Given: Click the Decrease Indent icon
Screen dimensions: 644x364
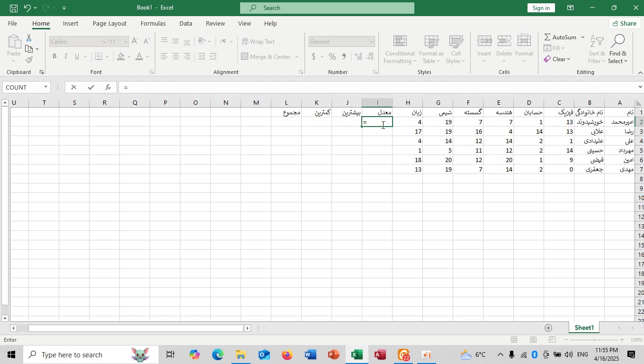Looking at the screenshot, I should (x=202, y=57).
